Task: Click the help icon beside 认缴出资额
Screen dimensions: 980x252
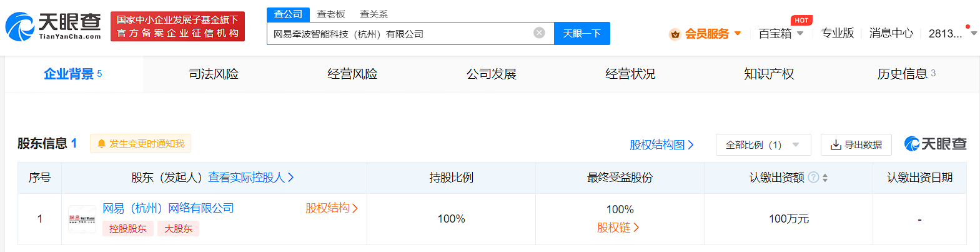Action: (813, 178)
